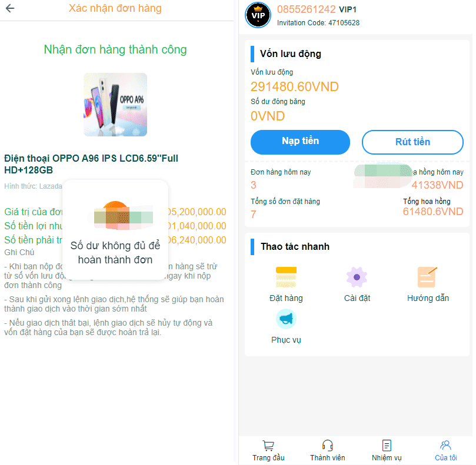This screenshot has height=465, width=476.
Task: Go back using the left arrow
Action: pos(10,8)
